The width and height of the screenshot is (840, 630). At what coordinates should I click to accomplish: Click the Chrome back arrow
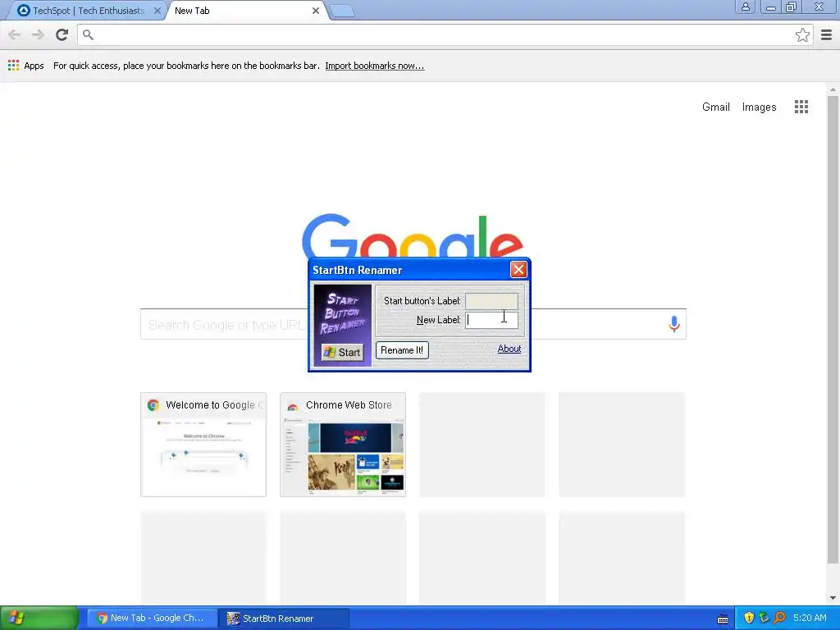point(15,34)
